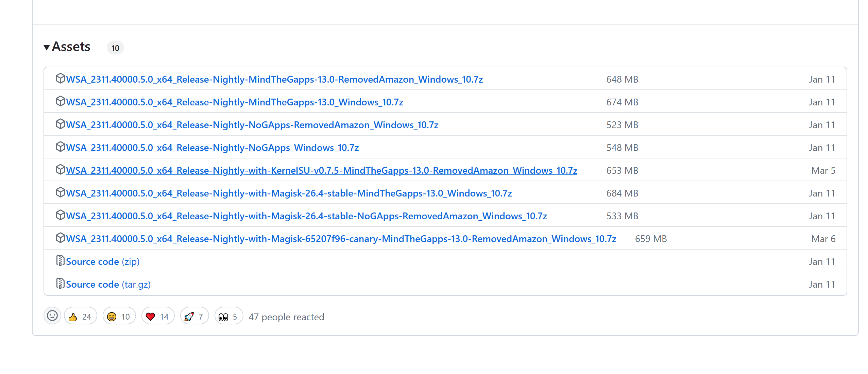The height and width of the screenshot is (374, 868).
Task: Click package icon of 548 MB asset
Action: [60, 147]
